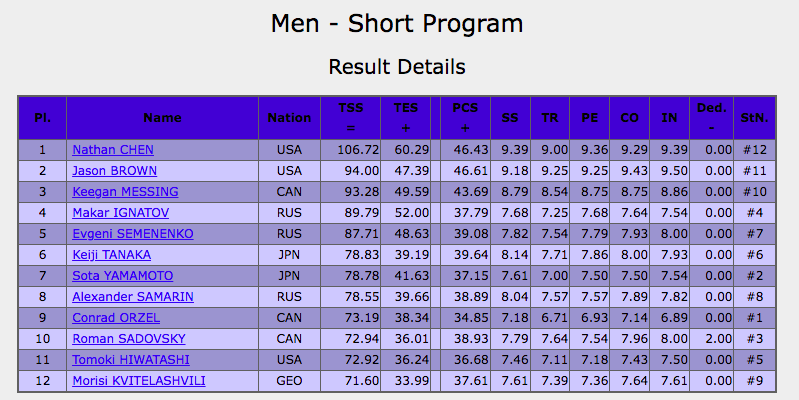Click Keegan MESSING's name link
799x400 pixels.
pos(125,191)
